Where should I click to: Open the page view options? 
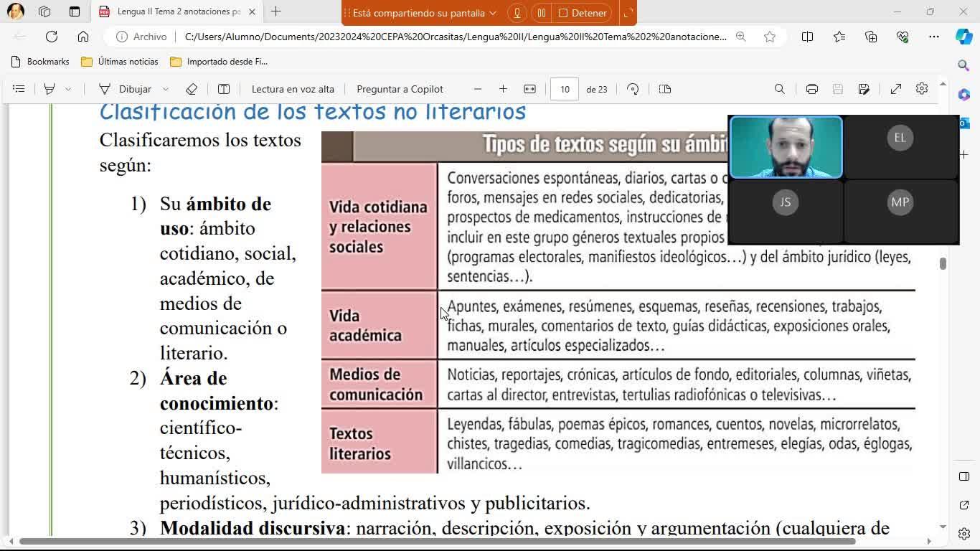(665, 89)
